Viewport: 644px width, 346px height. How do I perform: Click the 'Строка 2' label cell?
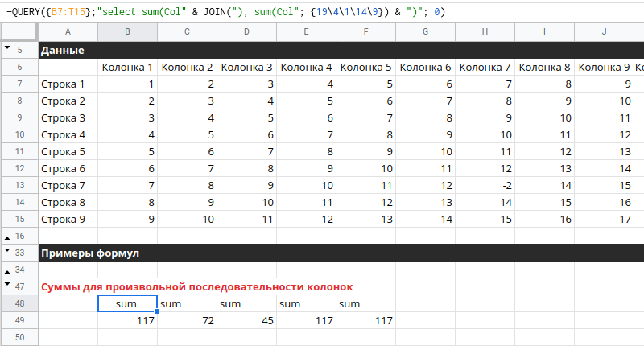pos(68,101)
